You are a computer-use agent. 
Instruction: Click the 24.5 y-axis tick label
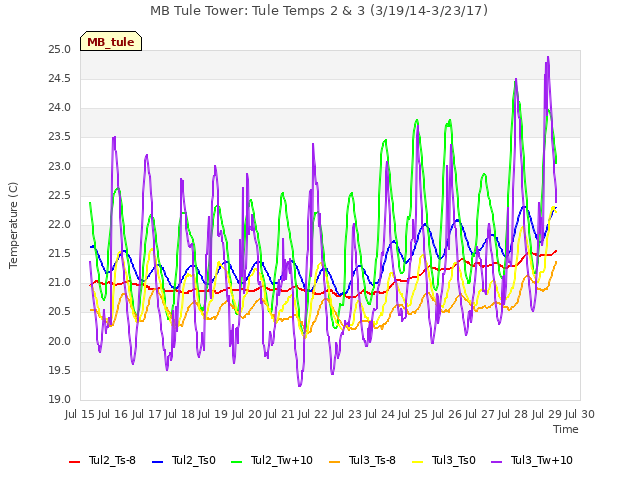pyautogui.click(x=60, y=79)
